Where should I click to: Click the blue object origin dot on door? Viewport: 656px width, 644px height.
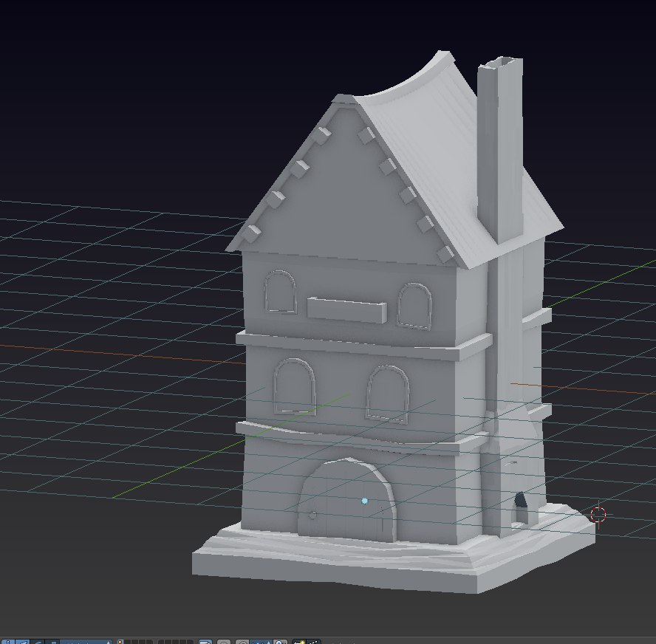pyautogui.click(x=364, y=501)
